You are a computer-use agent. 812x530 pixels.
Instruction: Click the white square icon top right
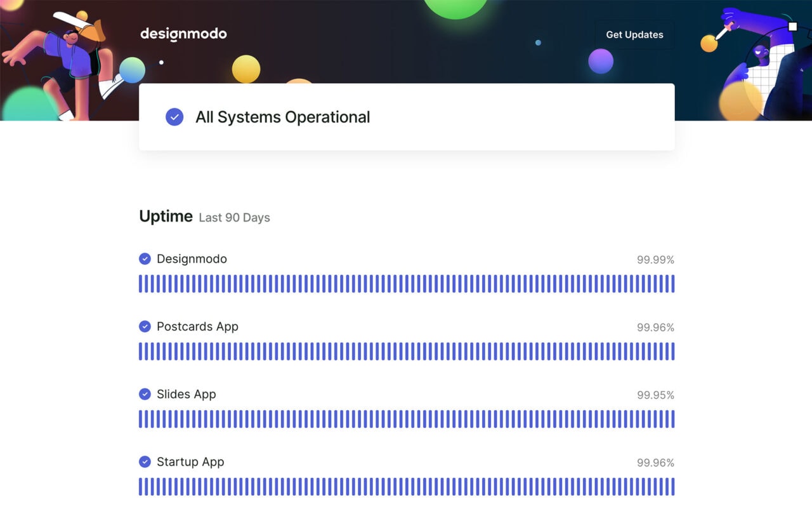(x=792, y=27)
